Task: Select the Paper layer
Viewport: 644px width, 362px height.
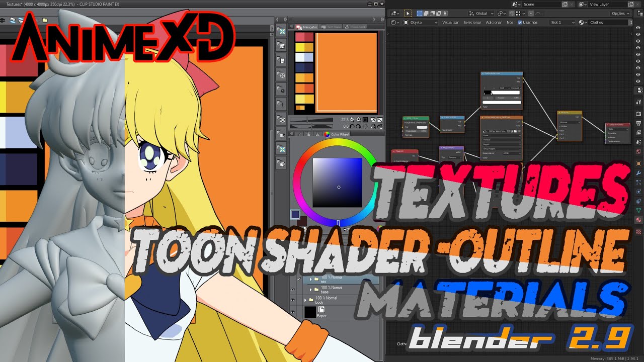Action: (x=342, y=312)
